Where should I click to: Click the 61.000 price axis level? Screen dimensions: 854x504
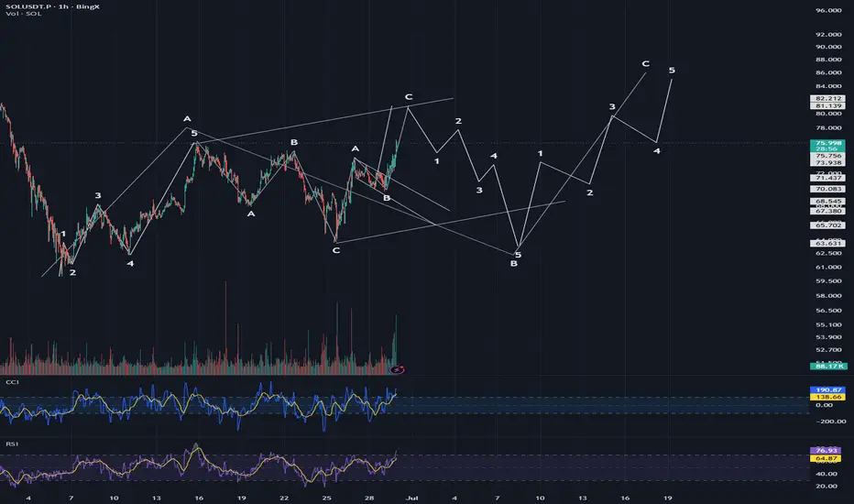(x=828, y=267)
